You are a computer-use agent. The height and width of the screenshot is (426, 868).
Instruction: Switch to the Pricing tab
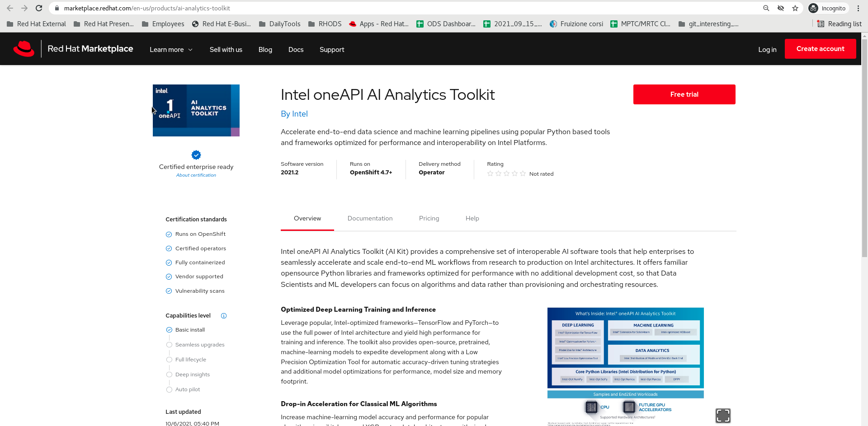pos(429,218)
